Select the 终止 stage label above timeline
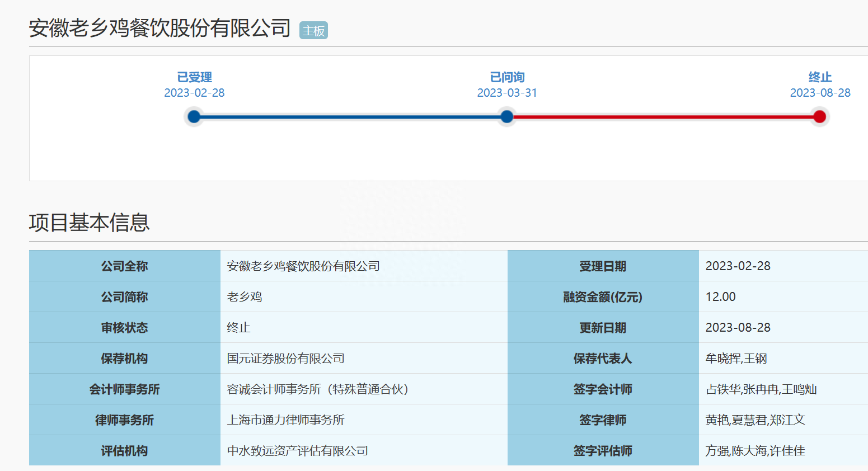Viewport: 868px width, 471px height. [820, 77]
